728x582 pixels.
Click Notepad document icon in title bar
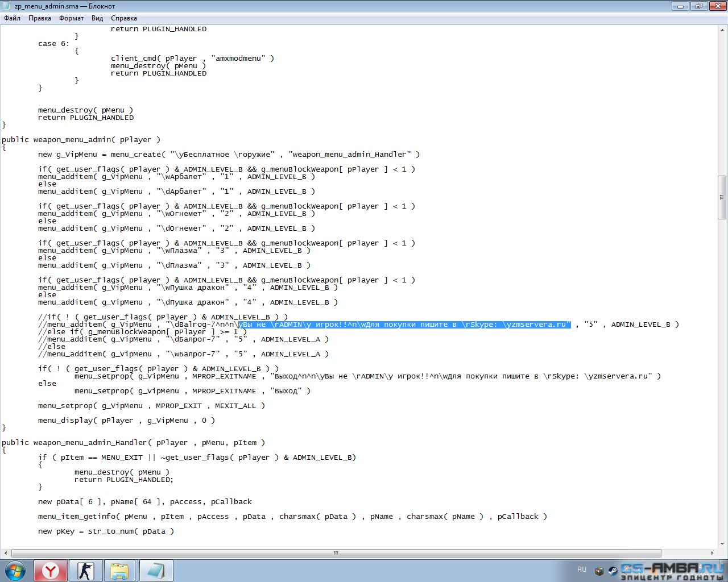7,6
